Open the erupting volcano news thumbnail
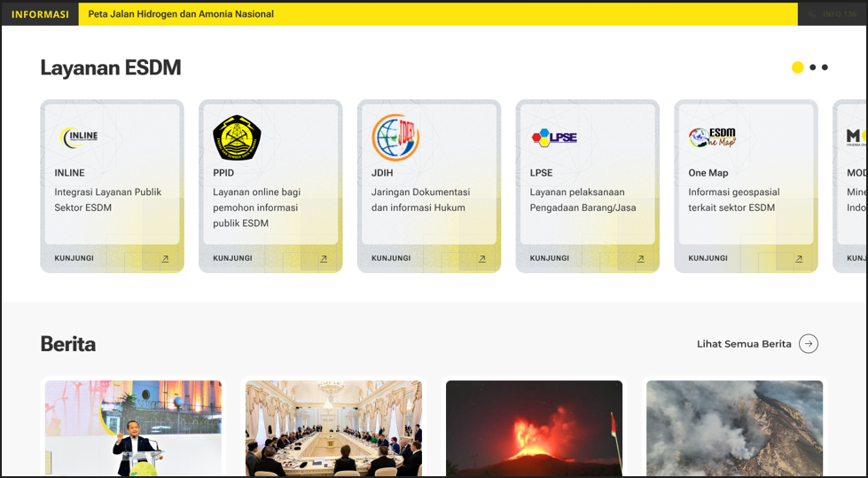The height and width of the screenshot is (478, 868). (534, 428)
